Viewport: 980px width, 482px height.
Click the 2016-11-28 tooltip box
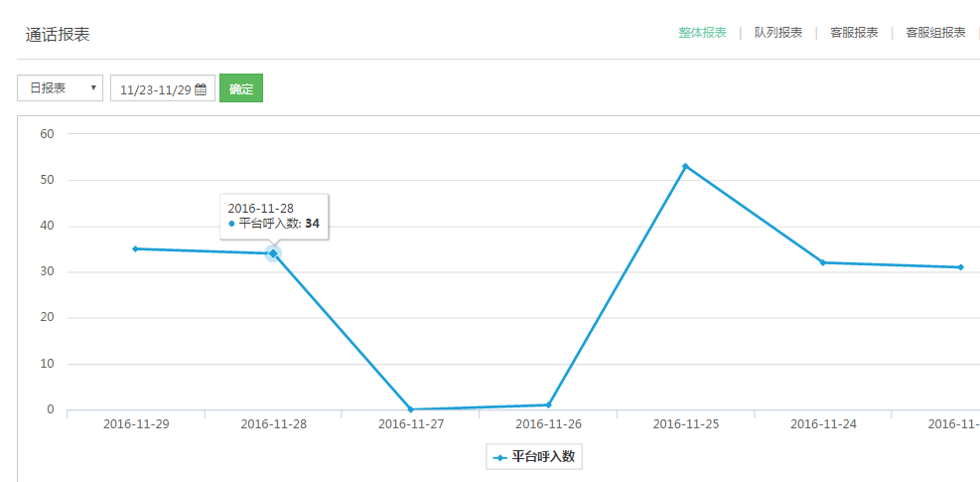point(274,216)
